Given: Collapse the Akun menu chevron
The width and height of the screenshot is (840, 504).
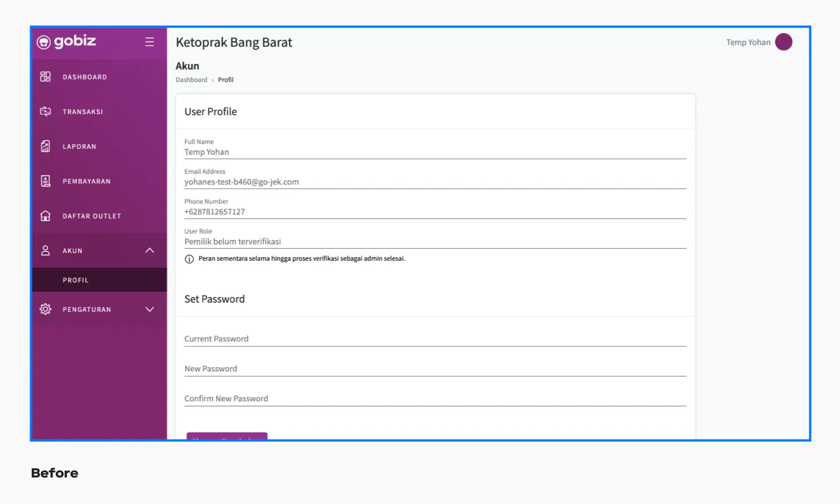Looking at the screenshot, I should tap(149, 250).
